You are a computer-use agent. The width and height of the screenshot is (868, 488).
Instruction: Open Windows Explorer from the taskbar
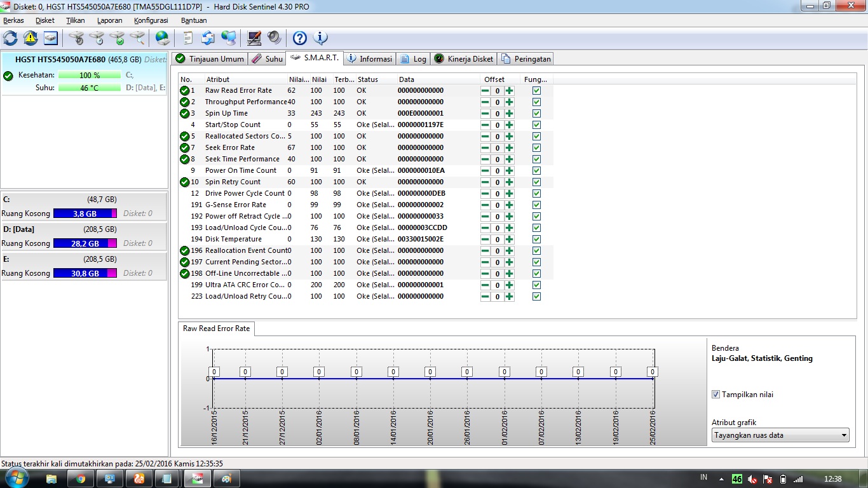pyautogui.click(x=51, y=478)
